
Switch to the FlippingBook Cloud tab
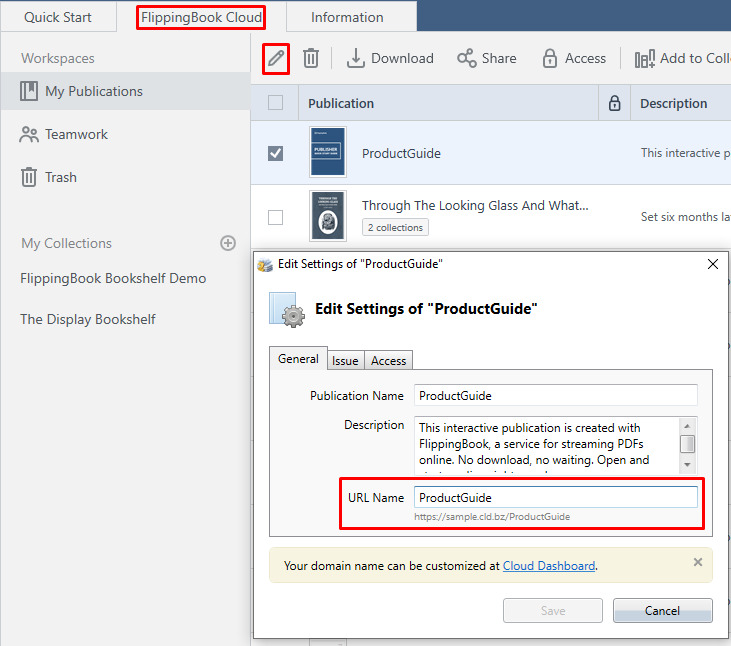(x=201, y=17)
